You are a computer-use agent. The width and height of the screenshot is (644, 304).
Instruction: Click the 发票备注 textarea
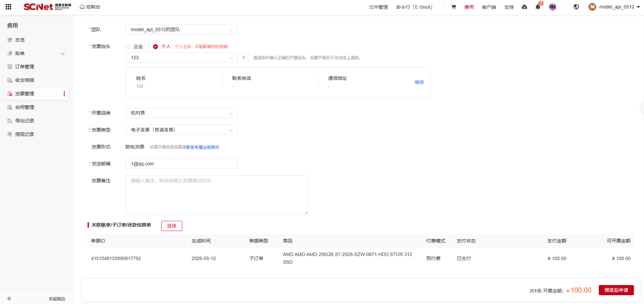pos(216,195)
